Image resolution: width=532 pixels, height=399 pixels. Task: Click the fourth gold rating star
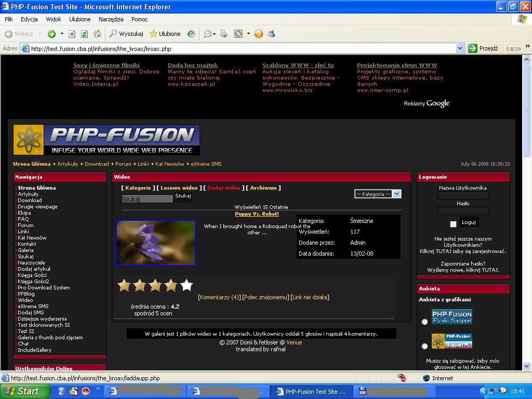click(171, 285)
